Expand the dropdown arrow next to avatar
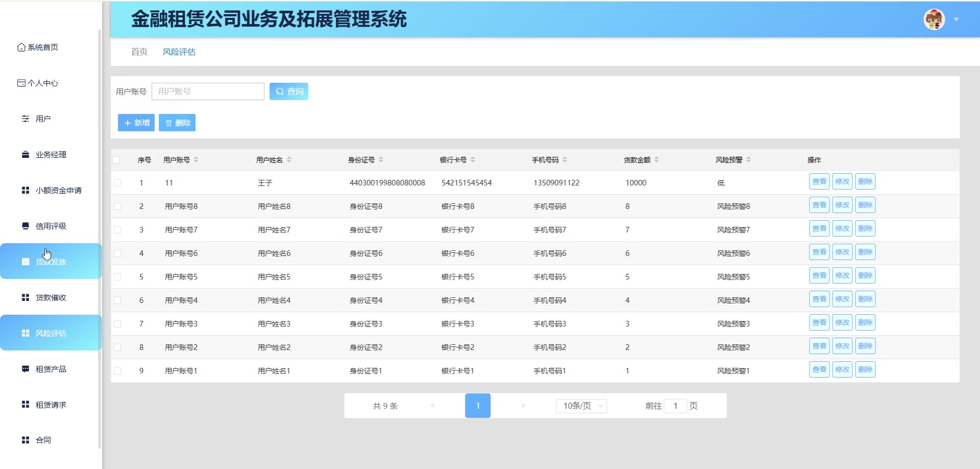This screenshot has width=980, height=469. (957, 19)
